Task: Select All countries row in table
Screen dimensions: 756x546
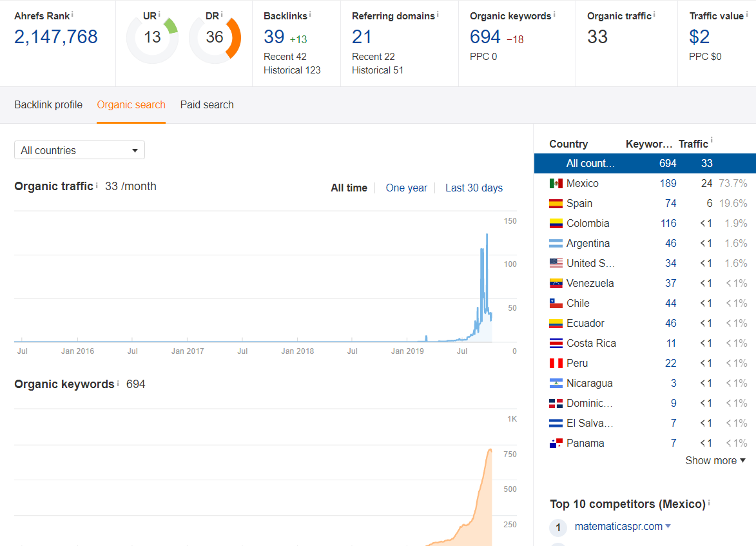Action: coord(645,164)
